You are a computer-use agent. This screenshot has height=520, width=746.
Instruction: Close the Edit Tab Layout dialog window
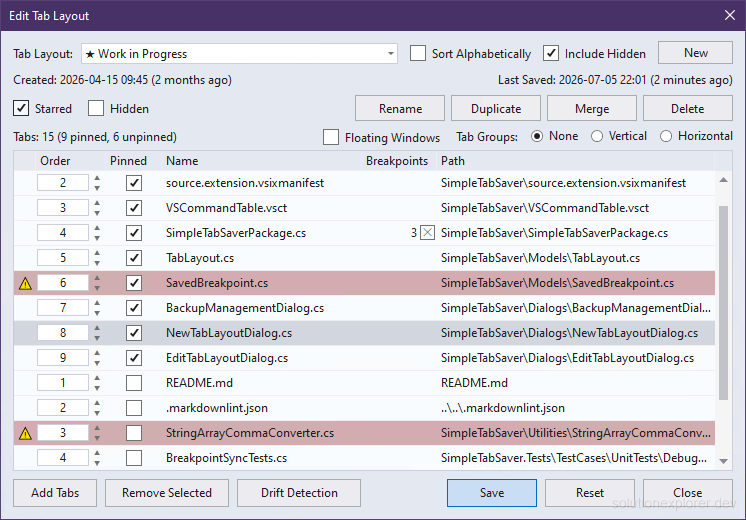730,15
